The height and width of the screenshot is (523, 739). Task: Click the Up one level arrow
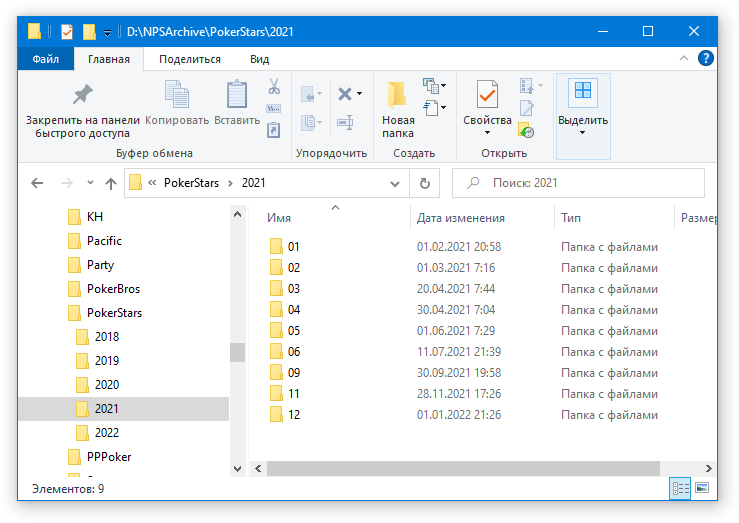(111, 183)
